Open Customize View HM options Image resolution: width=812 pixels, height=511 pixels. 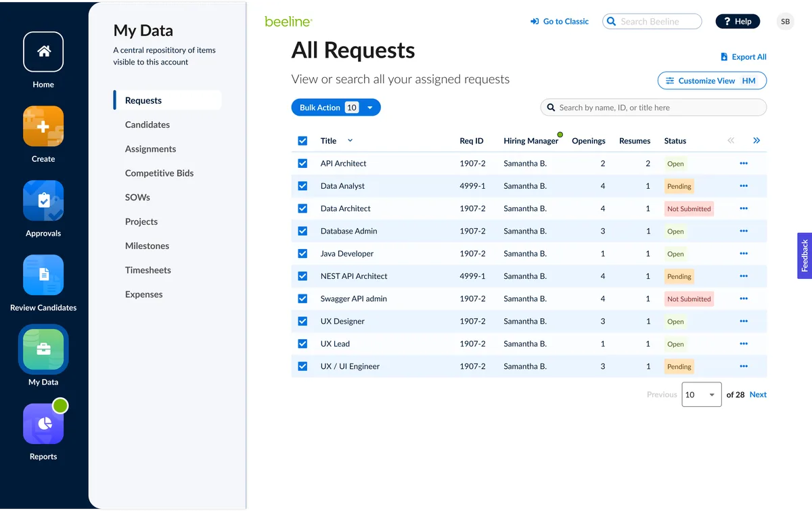click(x=712, y=81)
